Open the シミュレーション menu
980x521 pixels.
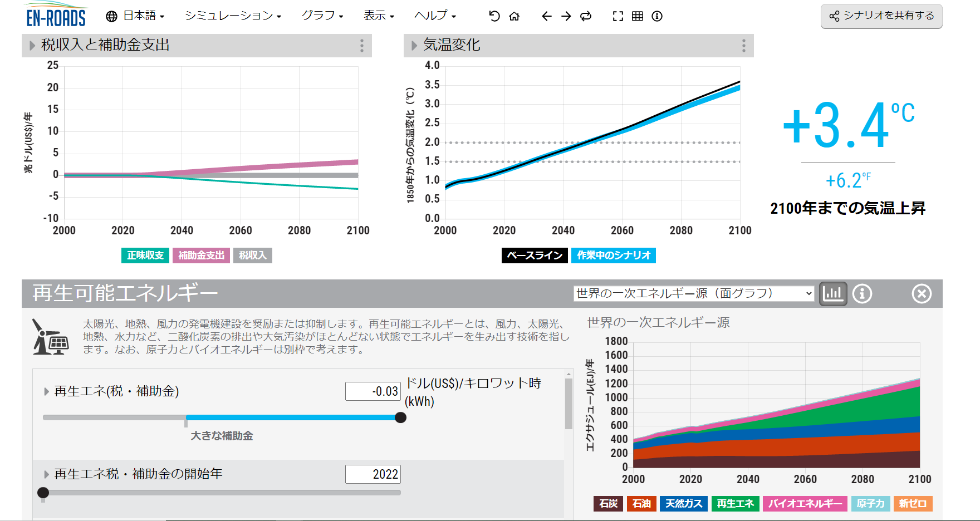tap(233, 16)
